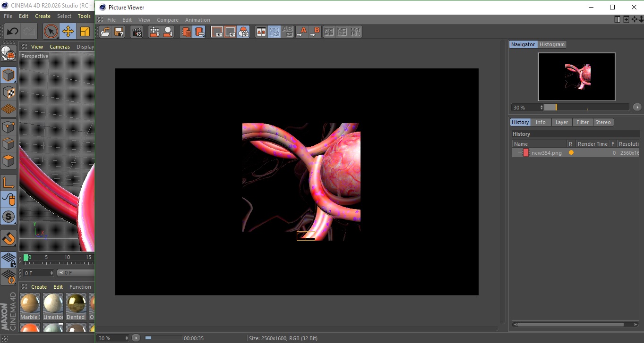Switch to the Layer tab
Screen dimensions: 644x343
[x=561, y=122]
